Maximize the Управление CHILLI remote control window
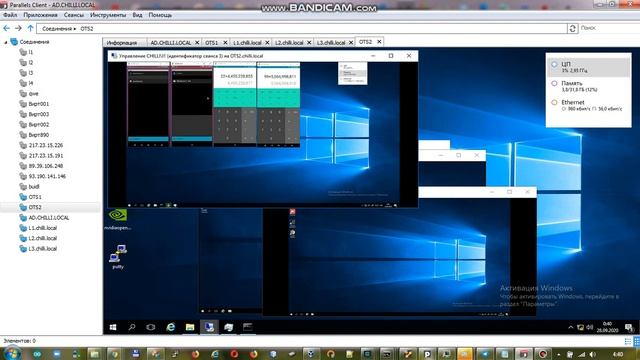Image resolution: width=640 pixels, height=360 pixels. tap(391, 56)
